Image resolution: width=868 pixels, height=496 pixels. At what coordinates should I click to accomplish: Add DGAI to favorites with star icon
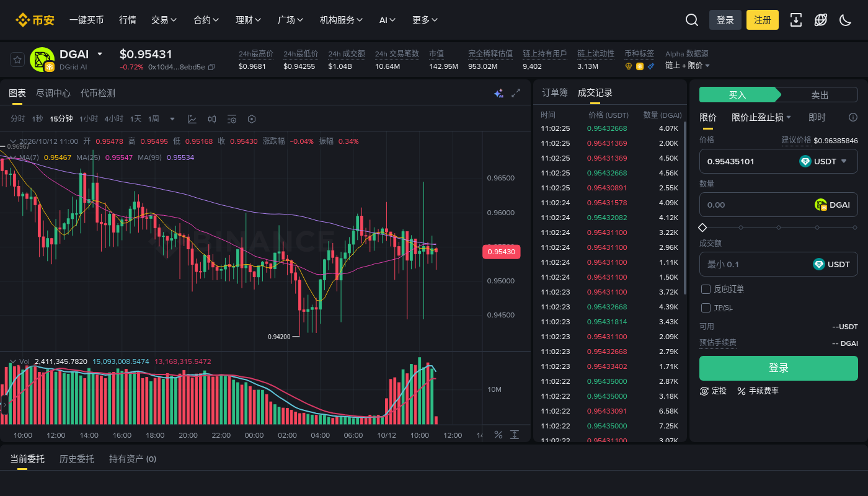(17, 60)
